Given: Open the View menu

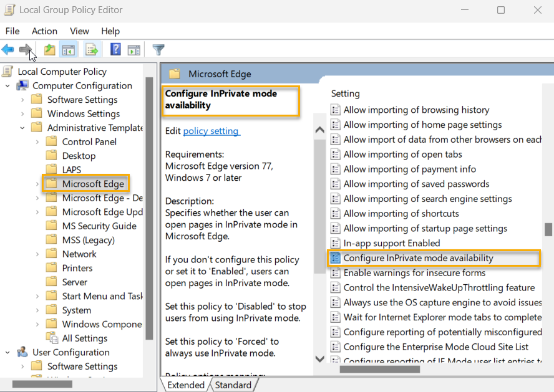Looking at the screenshot, I should tap(79, 31).
